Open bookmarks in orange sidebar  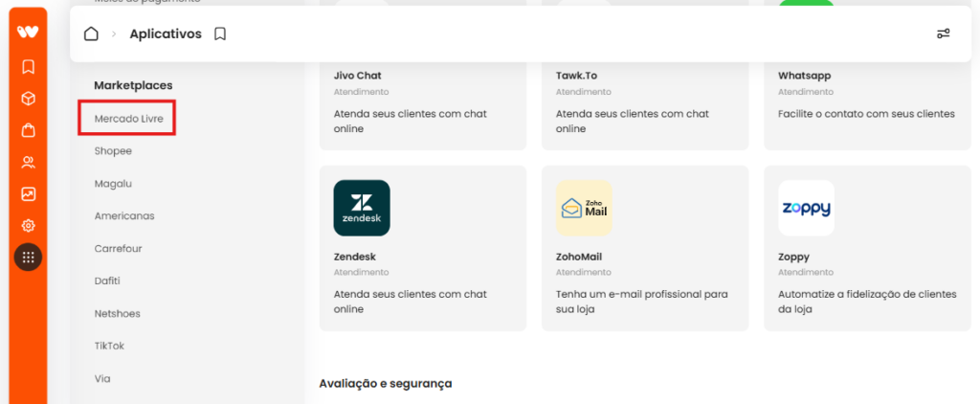[x=28, y=66]
